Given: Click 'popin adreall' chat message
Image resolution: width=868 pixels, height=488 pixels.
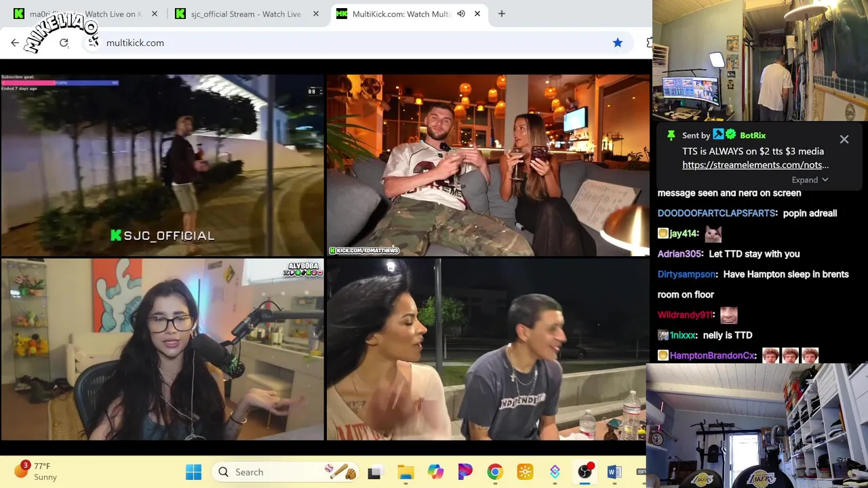Looking at the screenshot, I should click(x=810, y=213).
